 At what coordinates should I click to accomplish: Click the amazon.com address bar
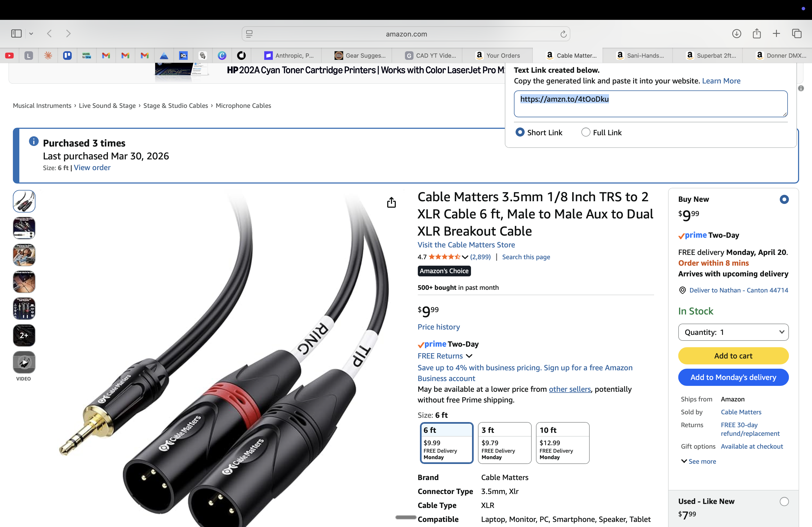(406, 34)
